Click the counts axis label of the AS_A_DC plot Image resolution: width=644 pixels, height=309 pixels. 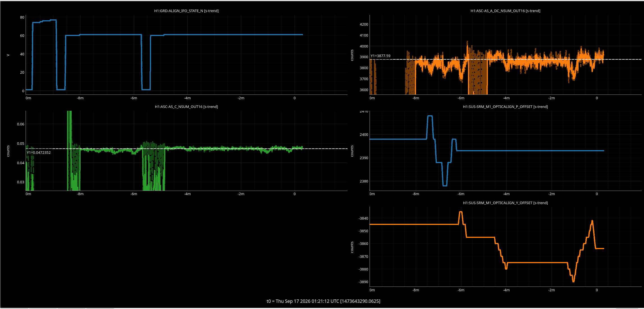click(352, 55)
